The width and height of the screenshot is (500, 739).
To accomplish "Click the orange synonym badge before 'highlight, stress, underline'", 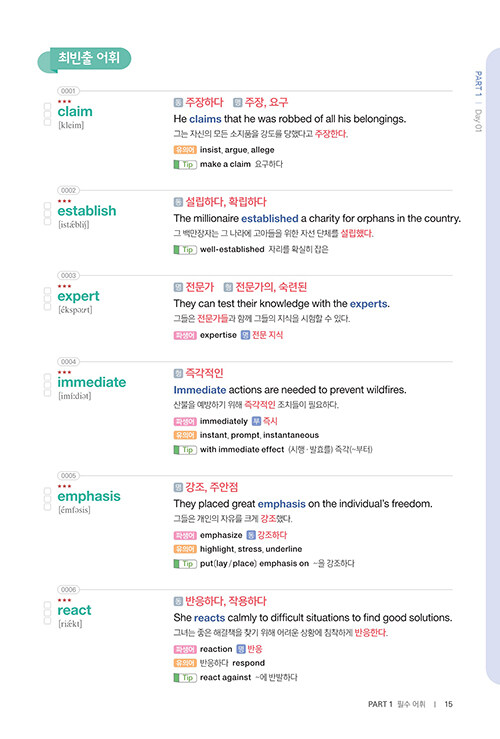I will [x=185, y=549].
